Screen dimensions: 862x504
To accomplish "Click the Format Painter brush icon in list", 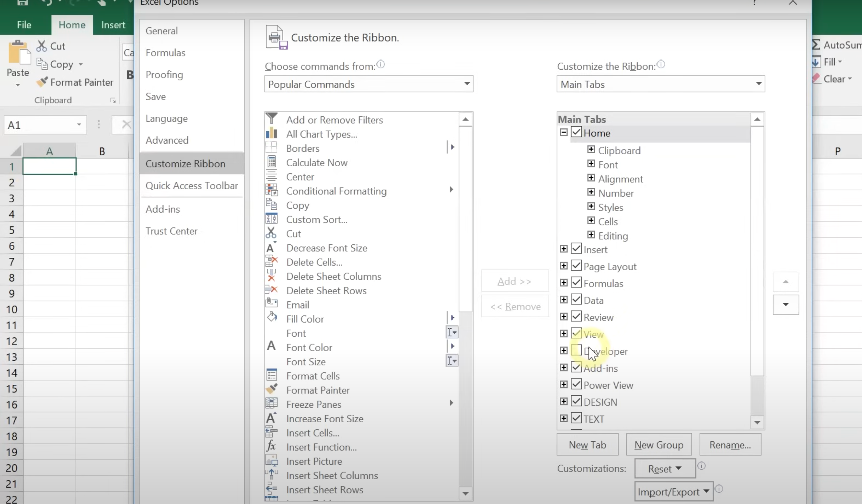I will [272, 389].
